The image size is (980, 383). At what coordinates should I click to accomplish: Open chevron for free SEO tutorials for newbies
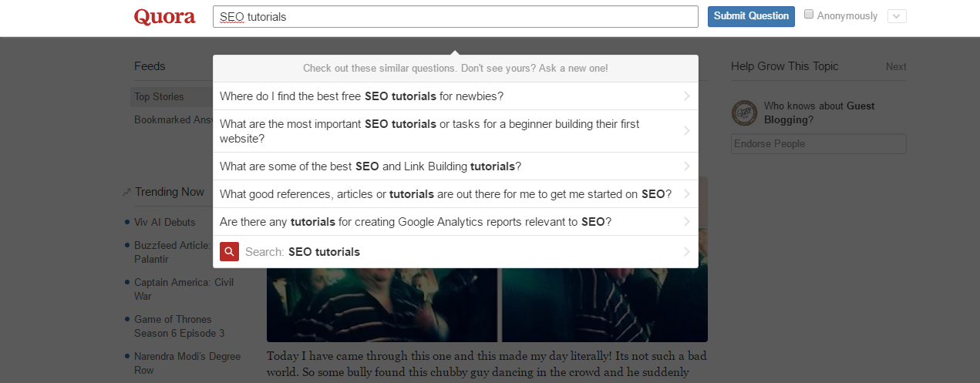point(686,96)
